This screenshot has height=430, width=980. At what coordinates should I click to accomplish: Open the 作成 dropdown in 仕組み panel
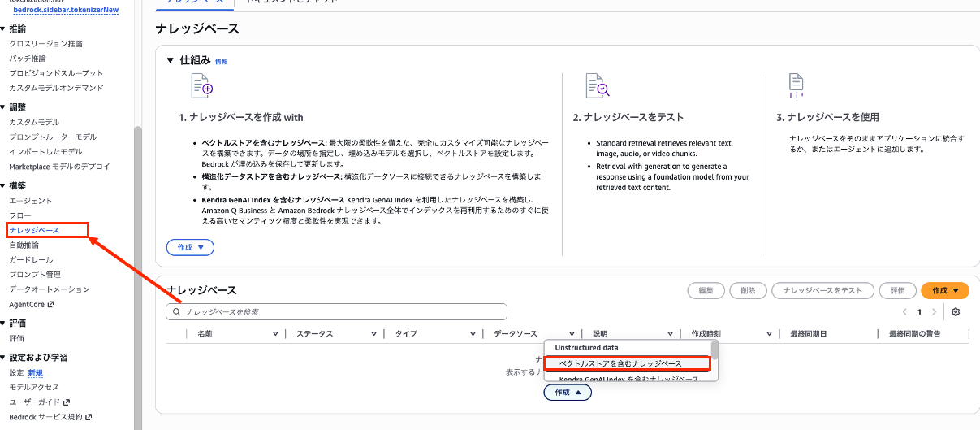190,247
